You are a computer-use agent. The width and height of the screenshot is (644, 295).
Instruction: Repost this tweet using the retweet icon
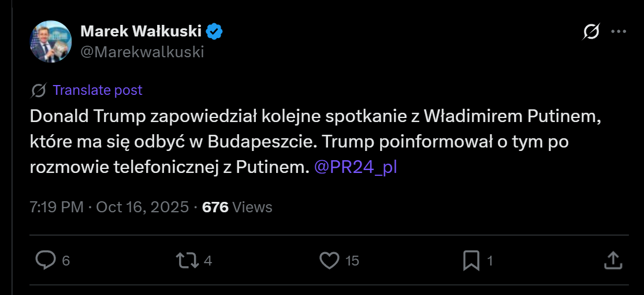[x=186, y=260]
